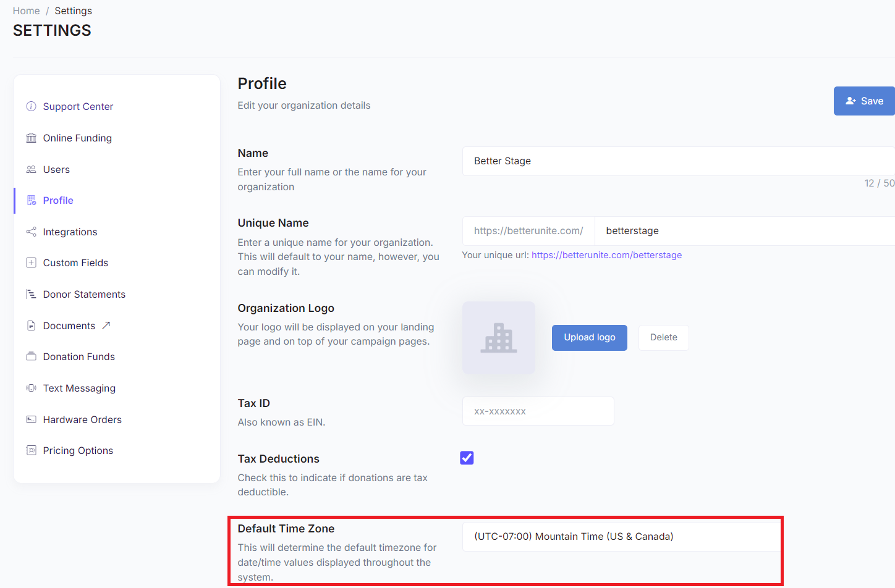Click the Donor Statements icon

(31, 294)
